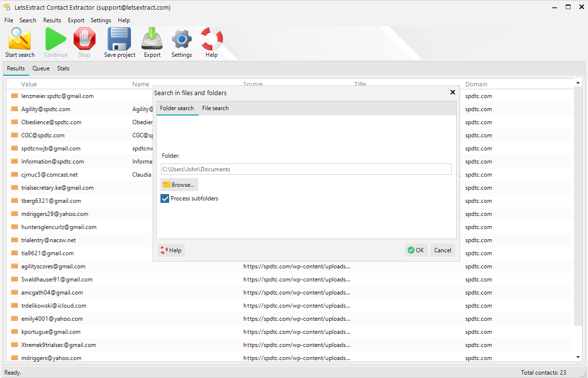Image resolution: width=588 pixels, height=378 pixels.
Task: Click the Folder path input field
Action: (x=306, y=169)
